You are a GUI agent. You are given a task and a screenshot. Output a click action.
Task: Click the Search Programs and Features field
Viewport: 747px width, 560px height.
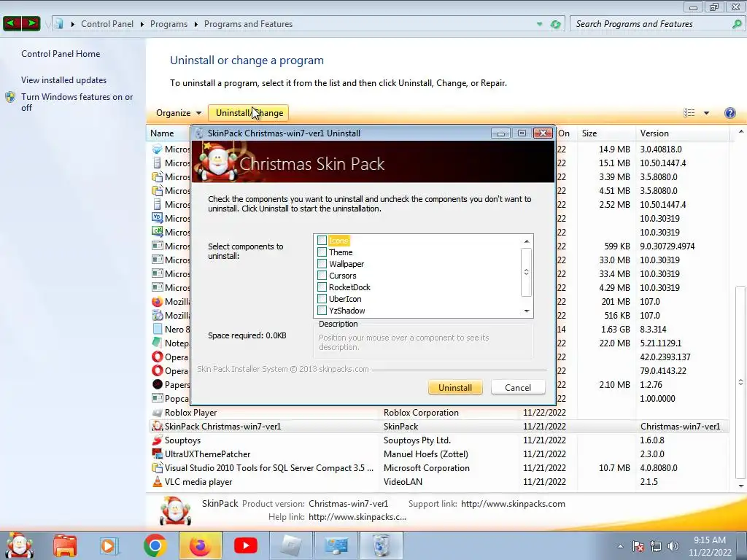click(x=651, y=24)
